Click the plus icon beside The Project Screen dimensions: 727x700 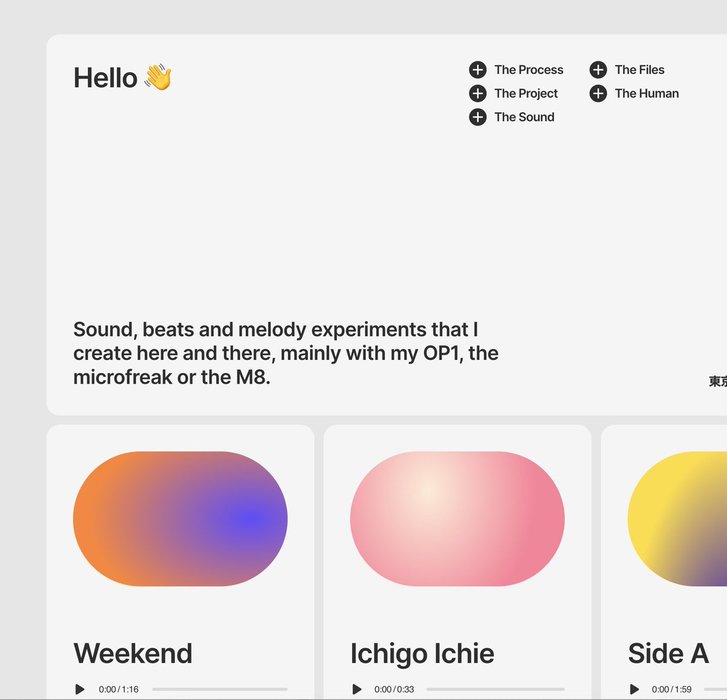pyautogui.click(x=478, y=94)
